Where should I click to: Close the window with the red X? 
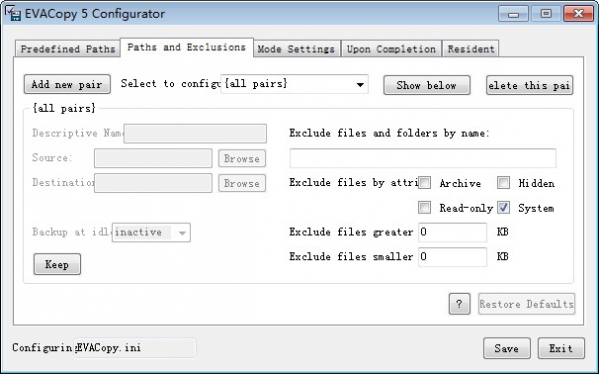click(578, 14)
